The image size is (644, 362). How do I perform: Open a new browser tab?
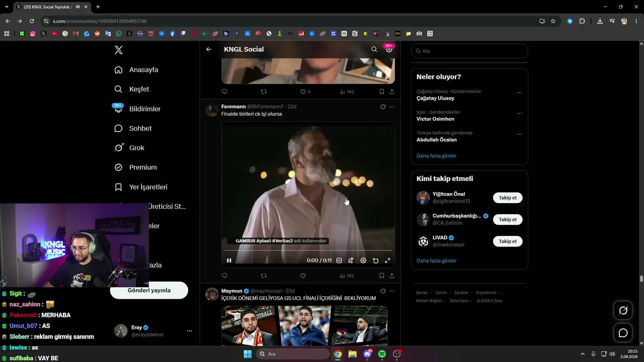point(98,7)
